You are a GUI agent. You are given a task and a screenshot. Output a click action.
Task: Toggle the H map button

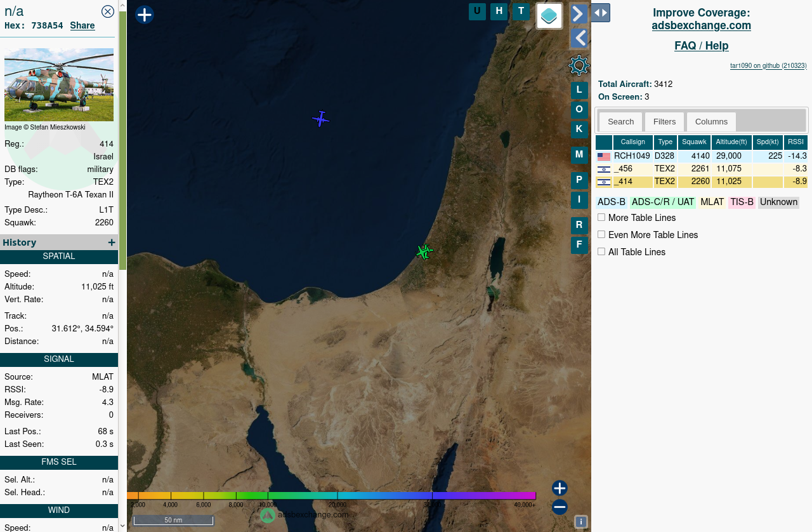499,11
